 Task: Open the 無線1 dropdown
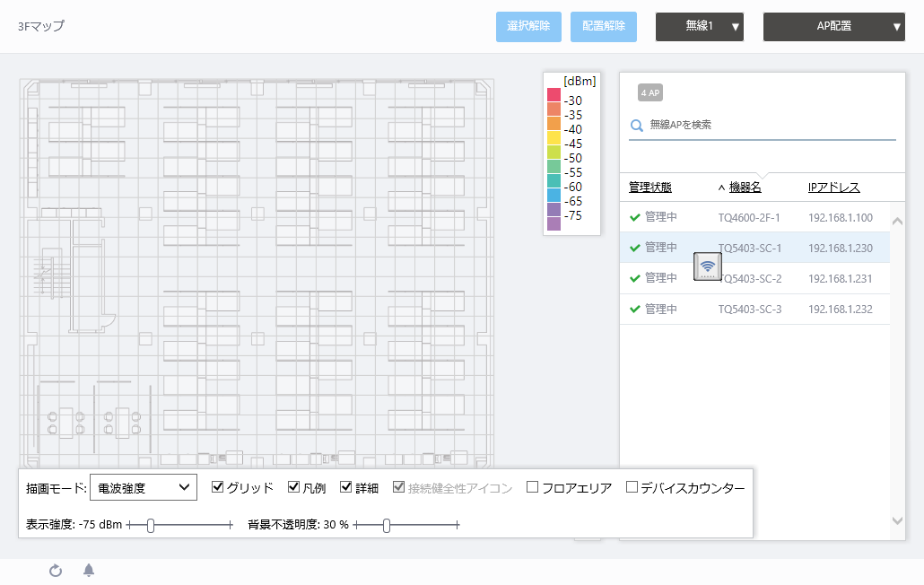tap(700, 27)
